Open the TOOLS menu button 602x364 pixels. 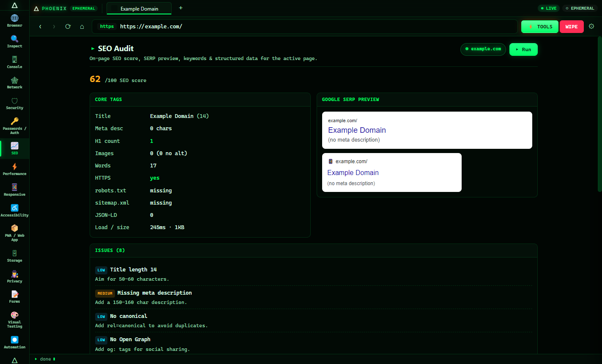(540, 27)
